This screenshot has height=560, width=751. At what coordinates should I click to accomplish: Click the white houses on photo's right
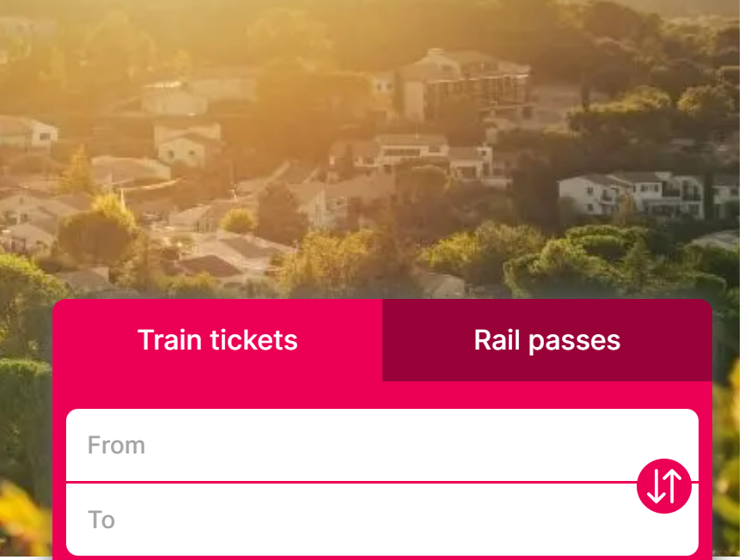(x=636, y=193)
